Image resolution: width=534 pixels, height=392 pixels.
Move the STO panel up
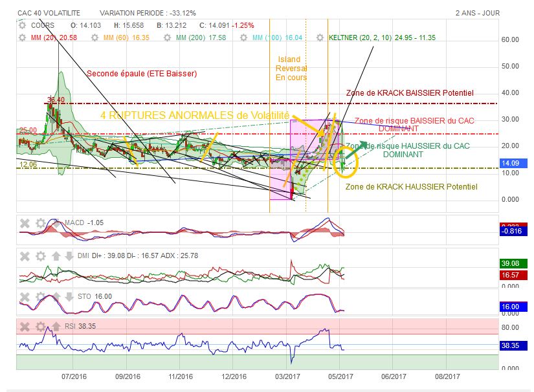point(56,297)
